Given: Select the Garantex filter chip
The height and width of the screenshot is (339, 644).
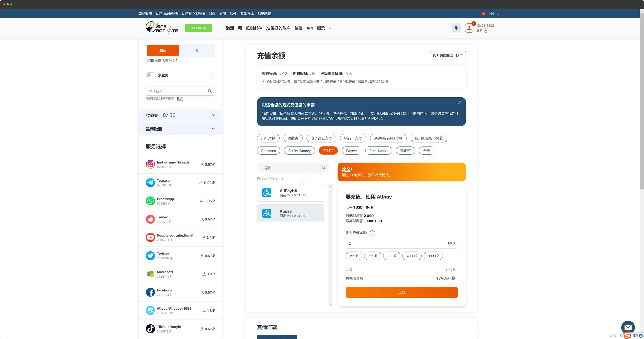Looking at the screenshot, I should click(268, 151).
